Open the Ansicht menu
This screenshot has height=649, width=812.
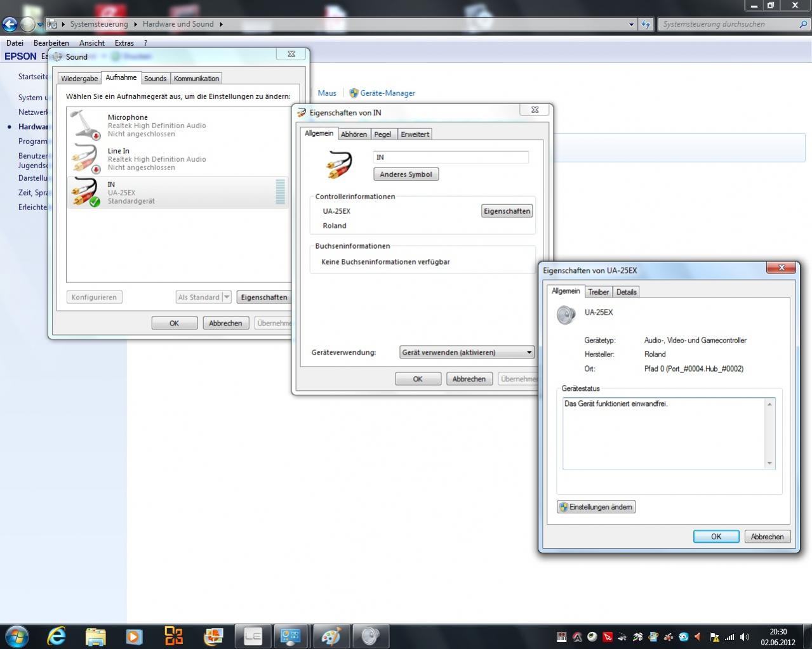pyautogui.click(x=92, y=43)
